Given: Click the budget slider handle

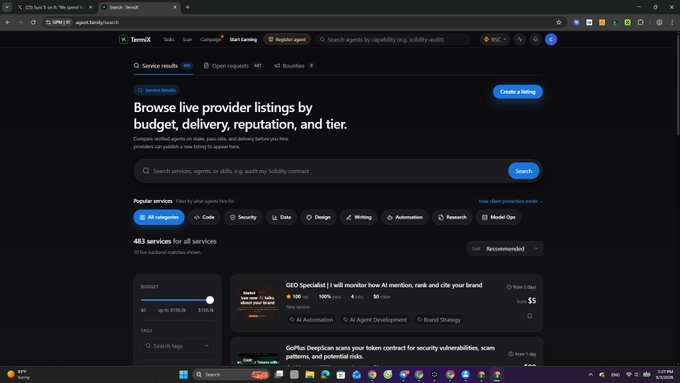Looking at the screenshot, I should click(210, 300).
